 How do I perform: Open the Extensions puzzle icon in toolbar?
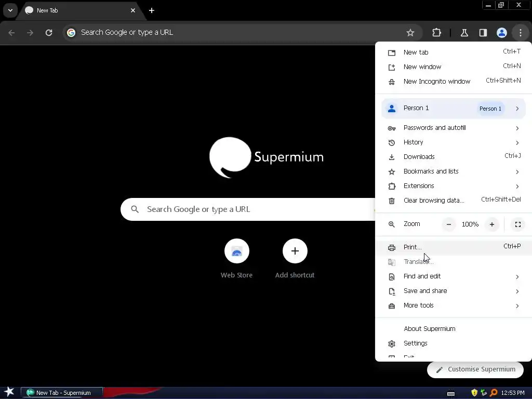pyautogui.click(x=436, y=33)
